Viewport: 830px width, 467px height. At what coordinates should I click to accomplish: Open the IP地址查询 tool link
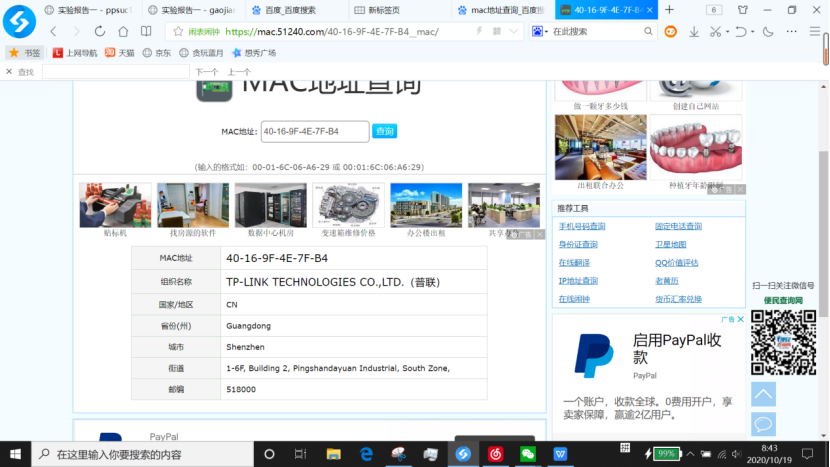pyautogui.click(x=578, y=281)
